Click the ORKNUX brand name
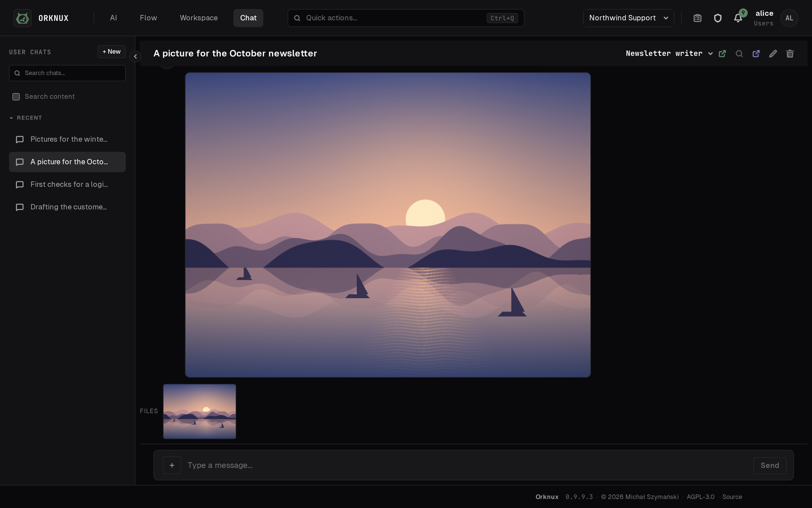Image resolution: width=812 pixels, height=508 pixels. [x=54, y=18]
